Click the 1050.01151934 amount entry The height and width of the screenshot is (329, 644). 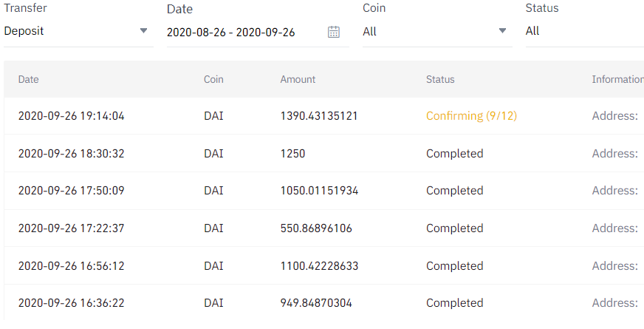[319, 191]
